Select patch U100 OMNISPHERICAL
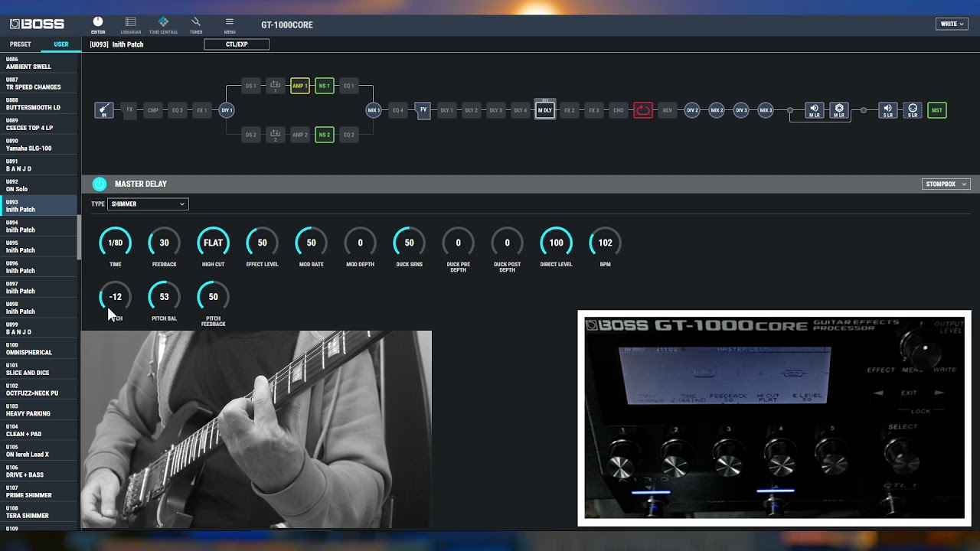The width and height of the screenshot is (980, 551). point(39,349)
